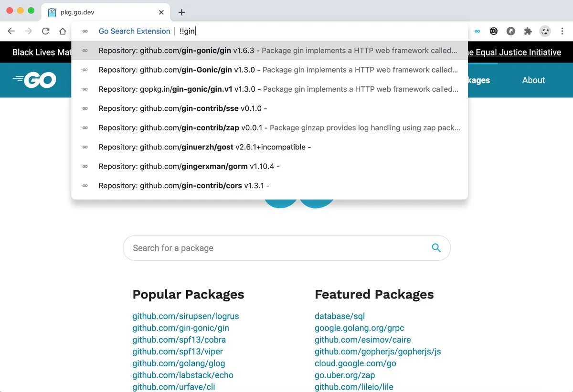Open github.com/sirupsen/logrus
The image size is (573, 392).
pos(186,316)
